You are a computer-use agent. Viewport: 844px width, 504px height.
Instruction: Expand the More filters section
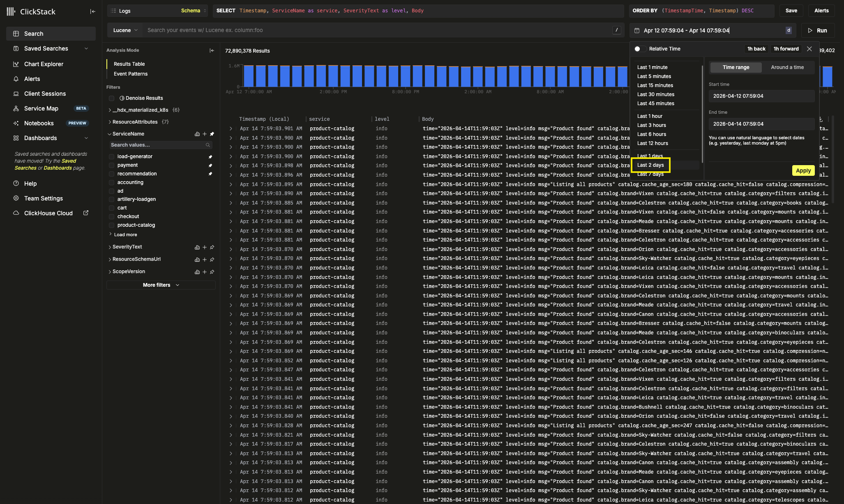click(x=161, y=285)
